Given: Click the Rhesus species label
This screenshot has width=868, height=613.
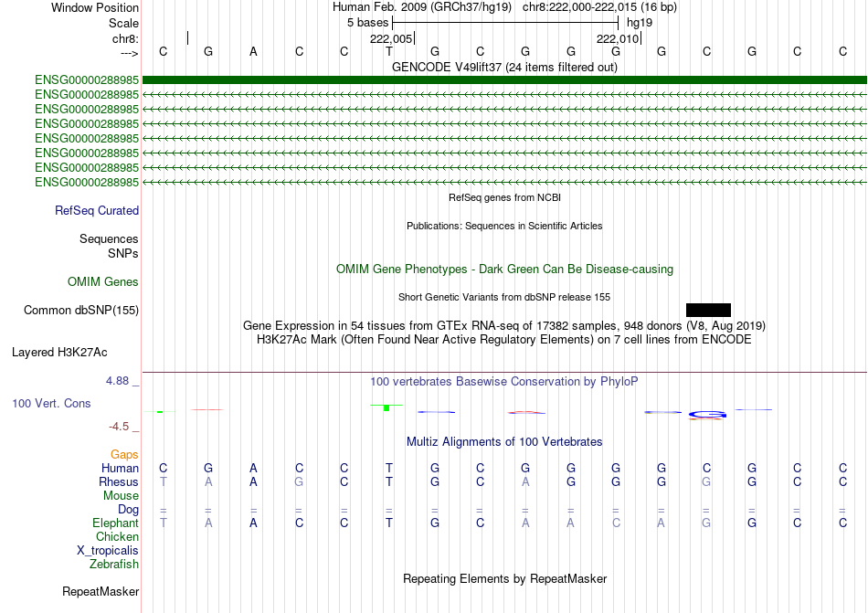Looking at the screenshot, I should click(119, 481).
